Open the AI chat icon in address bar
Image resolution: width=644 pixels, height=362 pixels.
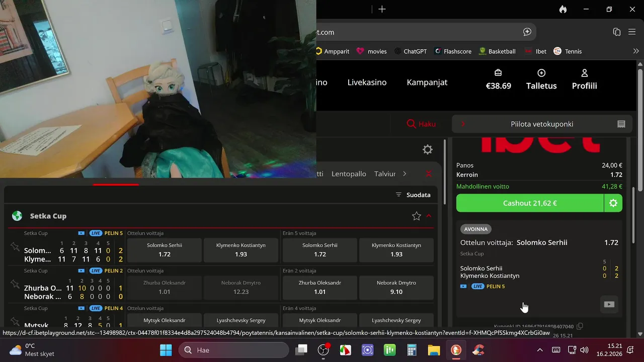(x=527, y=32)
